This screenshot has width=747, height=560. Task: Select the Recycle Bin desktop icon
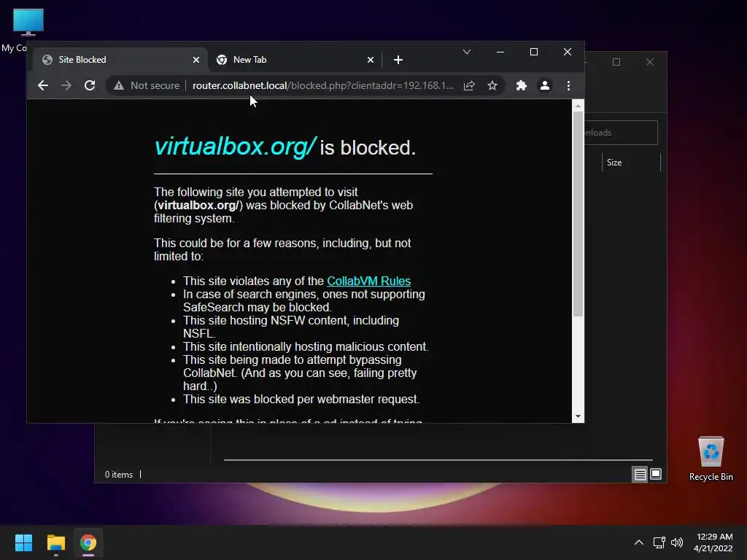711,459
